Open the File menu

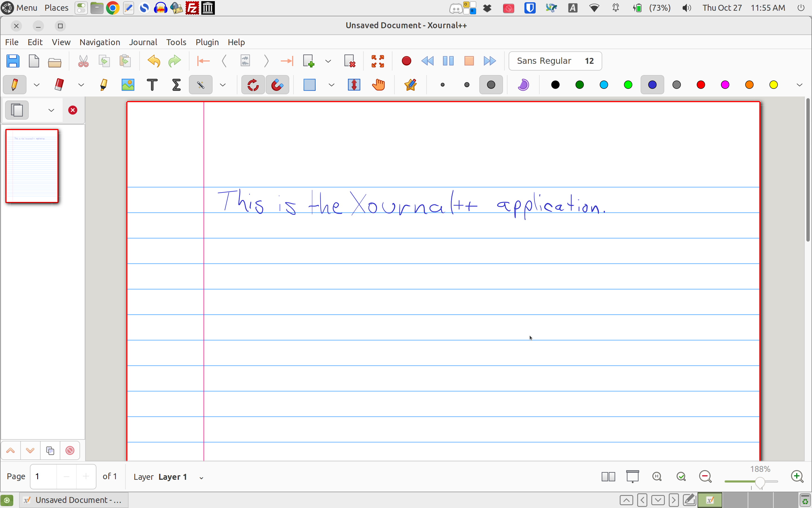coord(12,42)
